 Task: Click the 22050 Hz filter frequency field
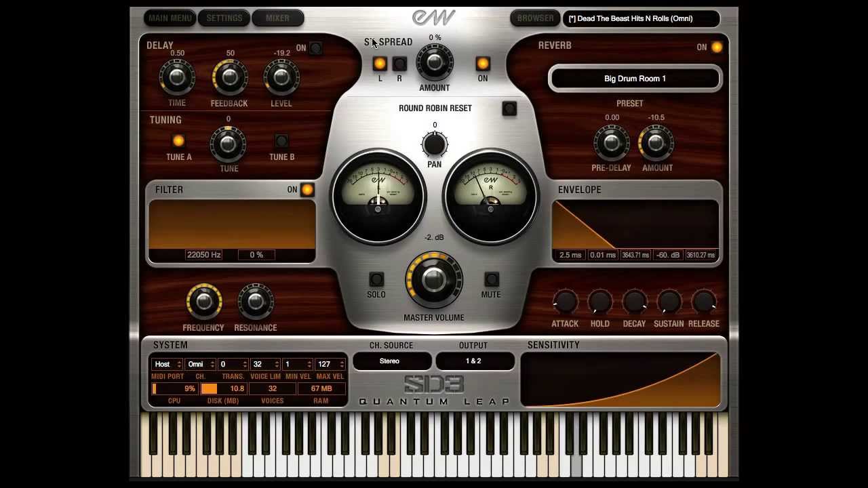tap(204, 255)
